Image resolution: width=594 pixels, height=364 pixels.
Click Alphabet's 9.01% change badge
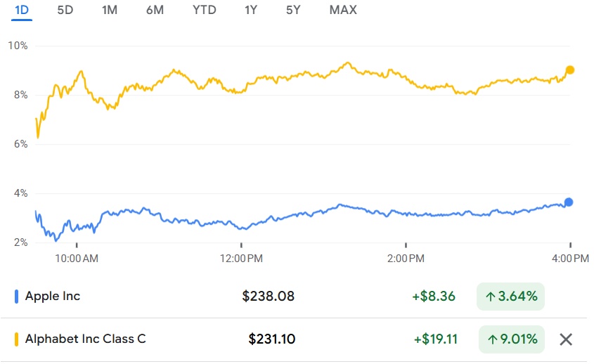pyautogui.click(x=511, y=339)
